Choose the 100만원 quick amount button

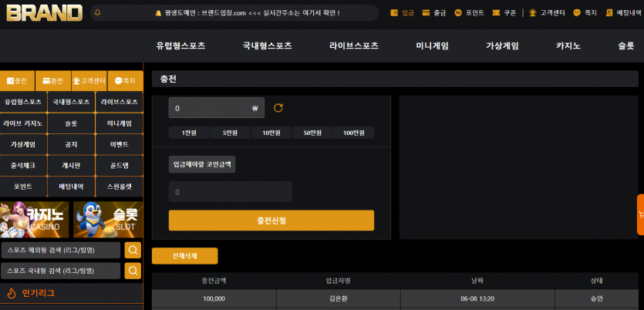[x=354, y=133]
